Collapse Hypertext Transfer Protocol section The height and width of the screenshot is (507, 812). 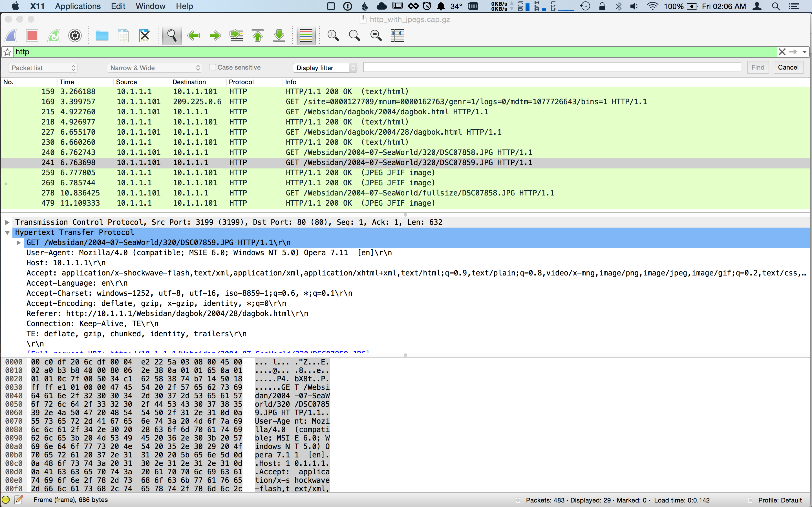pyautogui.click(x=7, y=232)
